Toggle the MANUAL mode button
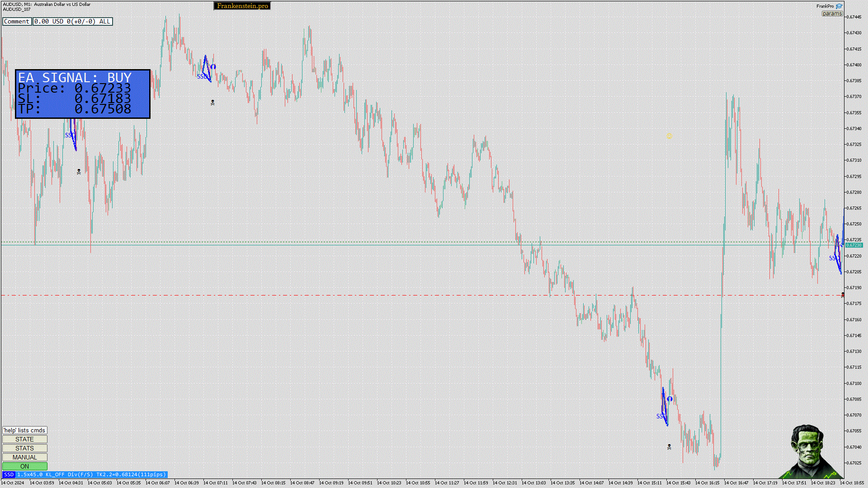 point(24,457)
